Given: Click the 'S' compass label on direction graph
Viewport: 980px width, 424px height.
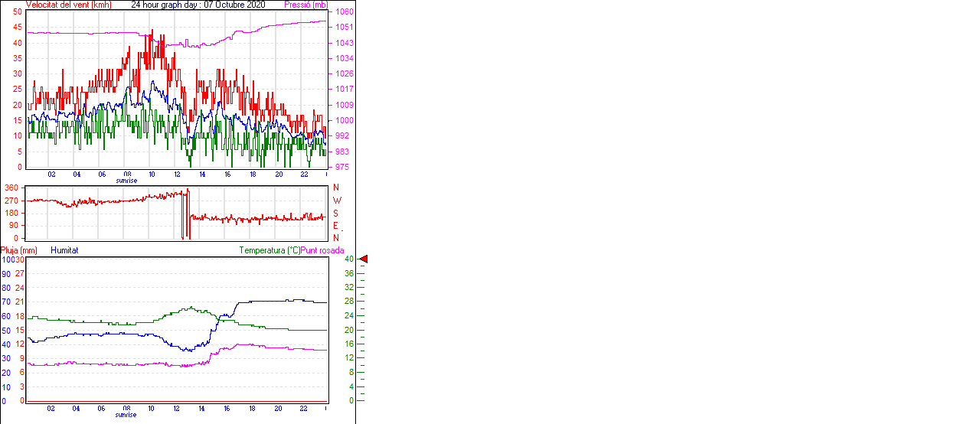Looking at the screenshot, I should (335, 213).
